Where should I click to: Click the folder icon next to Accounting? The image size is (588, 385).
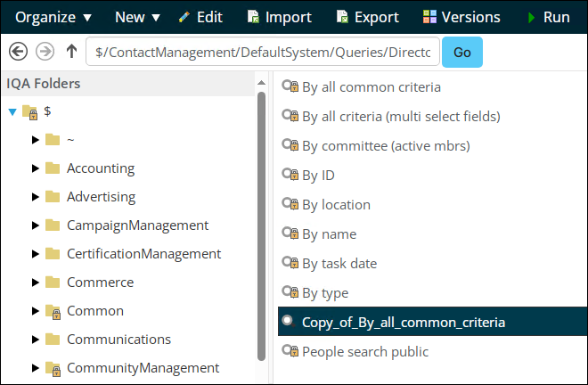tap(53, 168)
